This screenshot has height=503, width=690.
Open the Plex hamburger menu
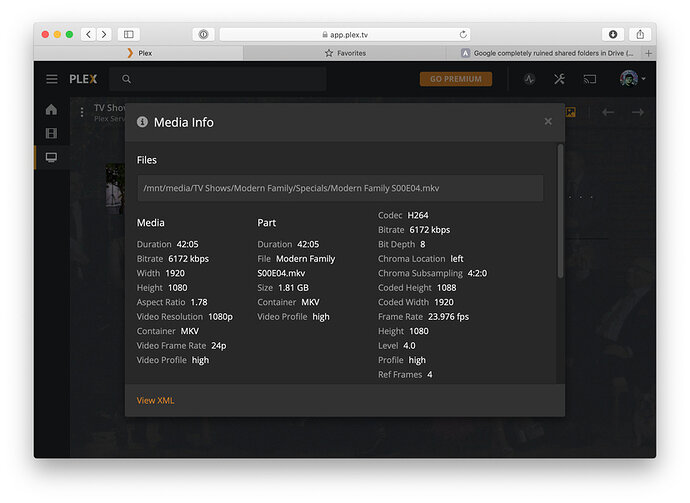click(52, 79)
